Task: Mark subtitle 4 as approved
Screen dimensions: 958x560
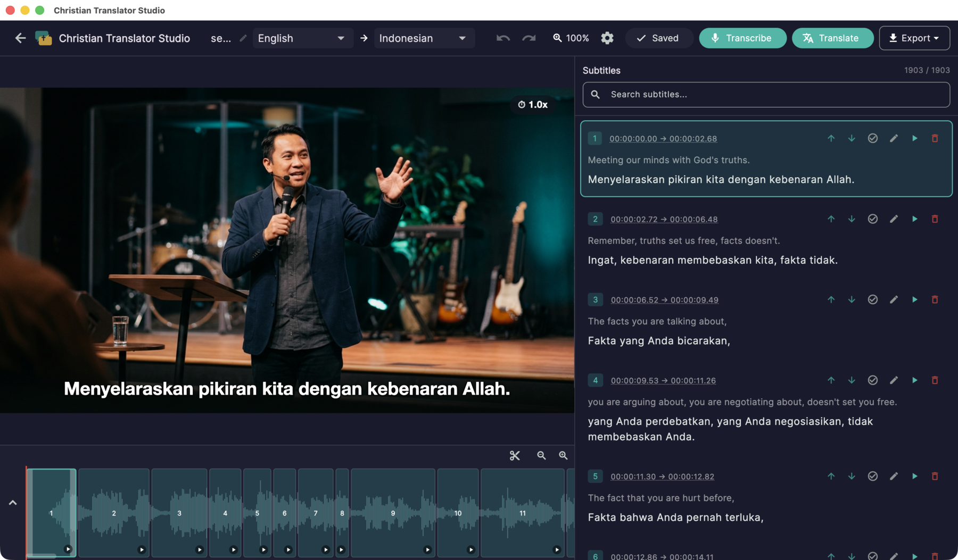Action: [x=872, y=380]
